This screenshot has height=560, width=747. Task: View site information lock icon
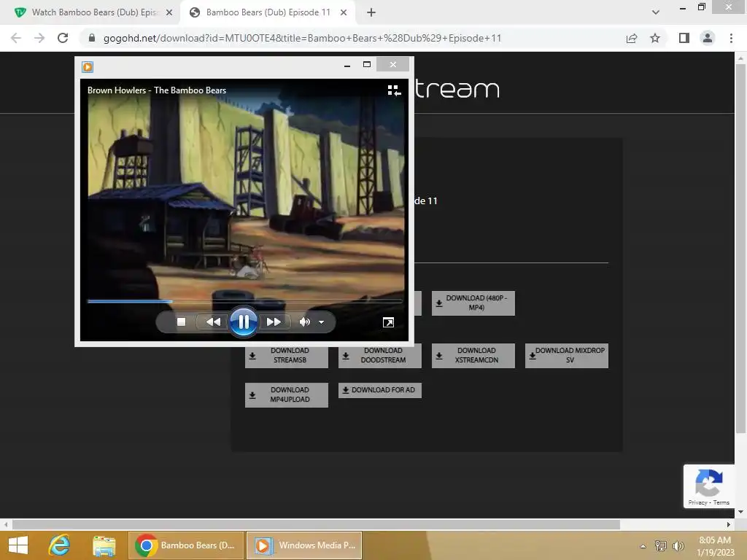(92, 38)
